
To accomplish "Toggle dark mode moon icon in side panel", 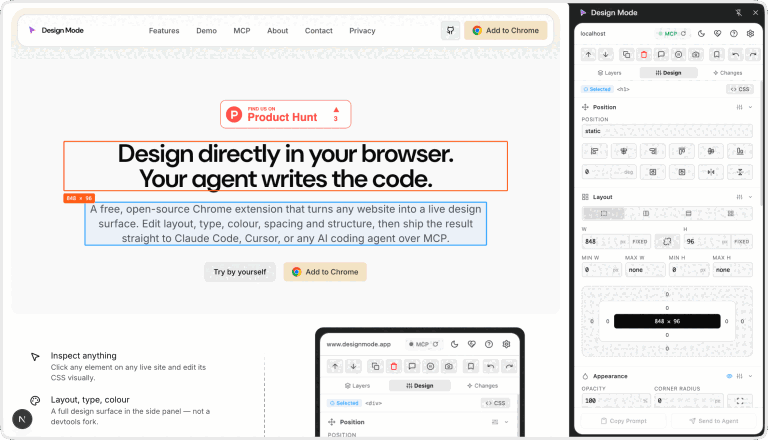I will (701, 33).
